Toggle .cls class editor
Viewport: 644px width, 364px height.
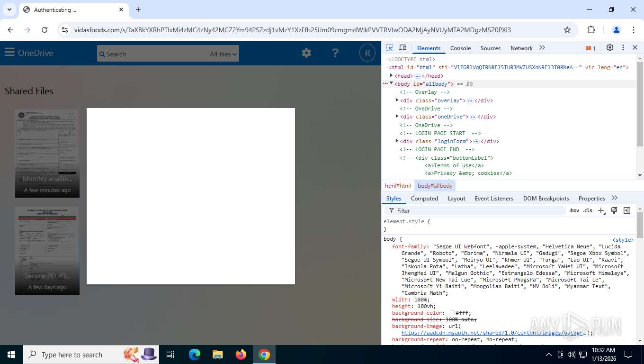pyautogui.click(x=588, y=211)
